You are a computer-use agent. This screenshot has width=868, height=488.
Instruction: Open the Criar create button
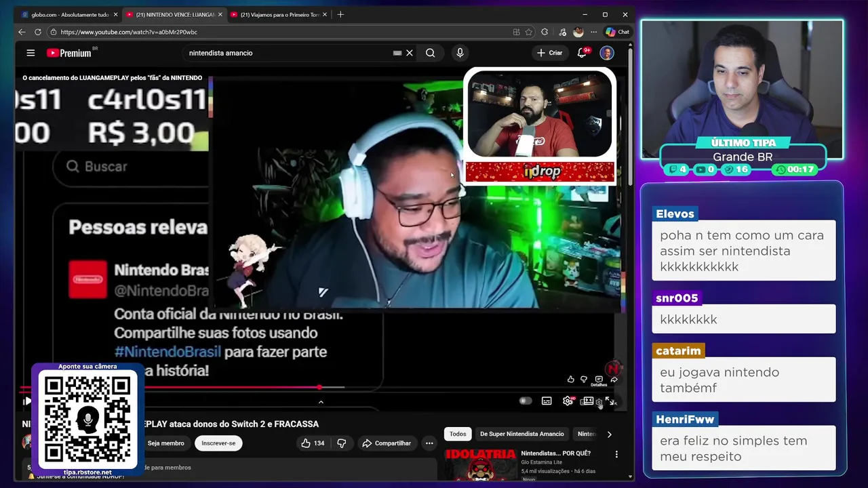549,53
